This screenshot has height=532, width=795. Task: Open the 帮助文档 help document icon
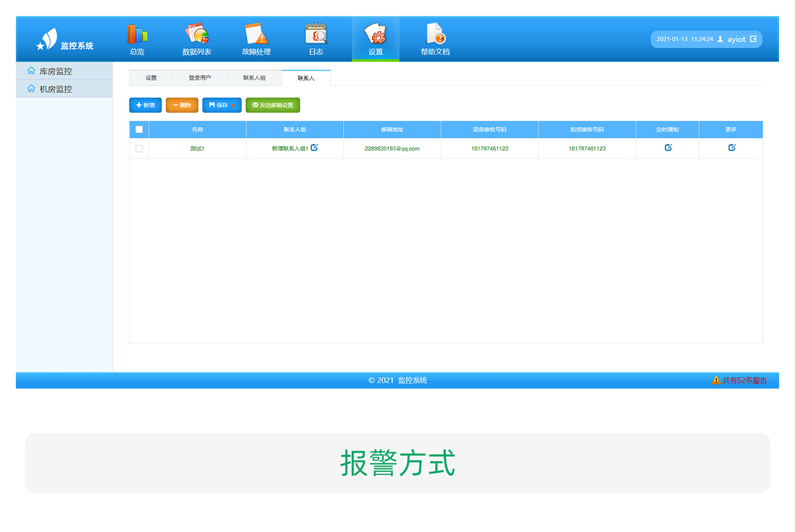click(x=435, y=34)
